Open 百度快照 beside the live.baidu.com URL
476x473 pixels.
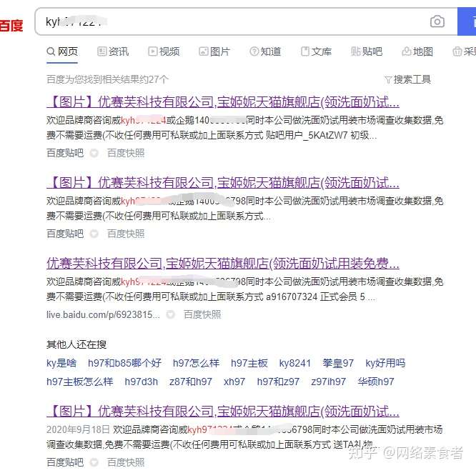point(202,314)
